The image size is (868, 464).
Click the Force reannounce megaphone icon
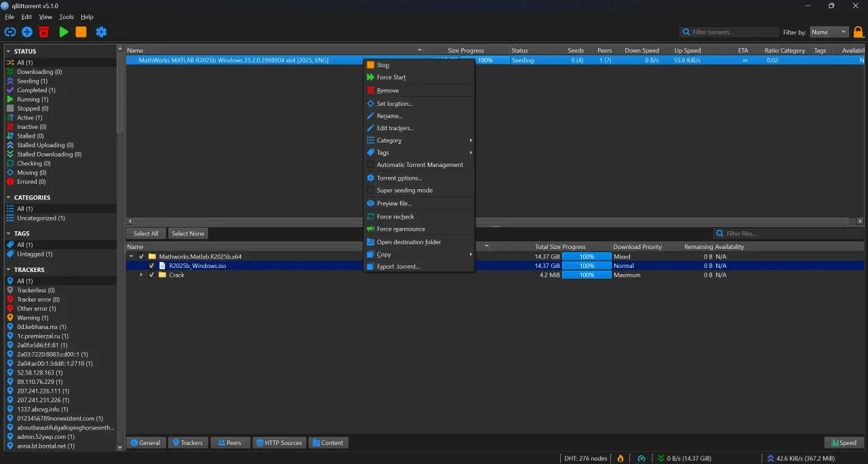[370, 229]
